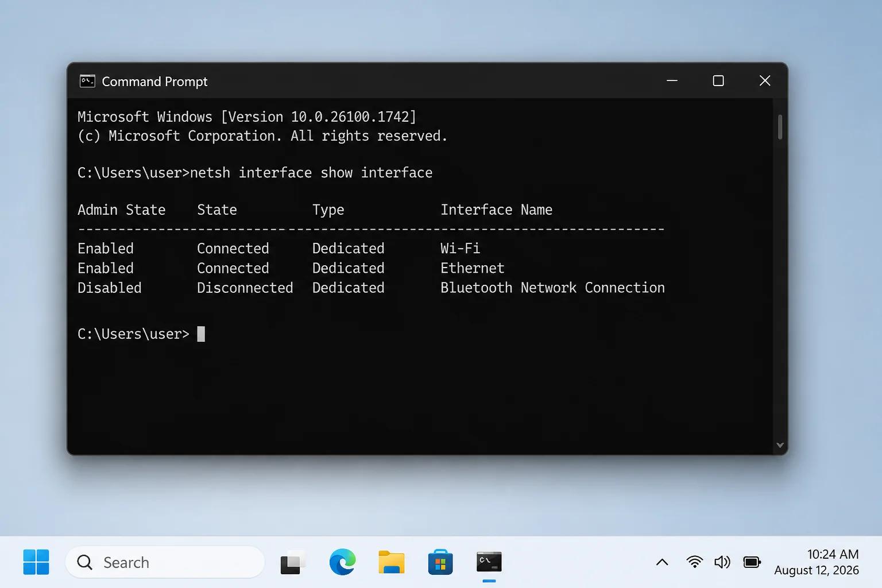This screenshot has width=882, height=588.
Task: Open the Windows Start menu
Action: click(36, 562)
